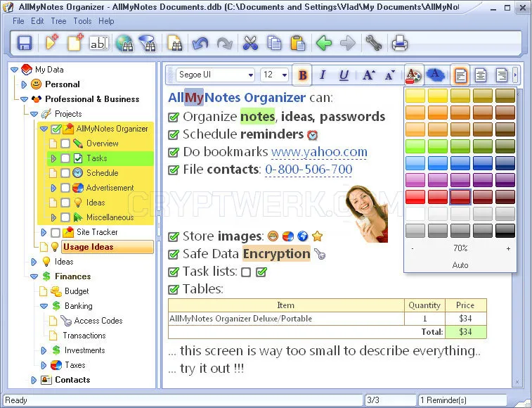Click the Undo arrow icon
Image resolution: width=532 pixels, height=408 pixels.
click(x=200, y=44)
